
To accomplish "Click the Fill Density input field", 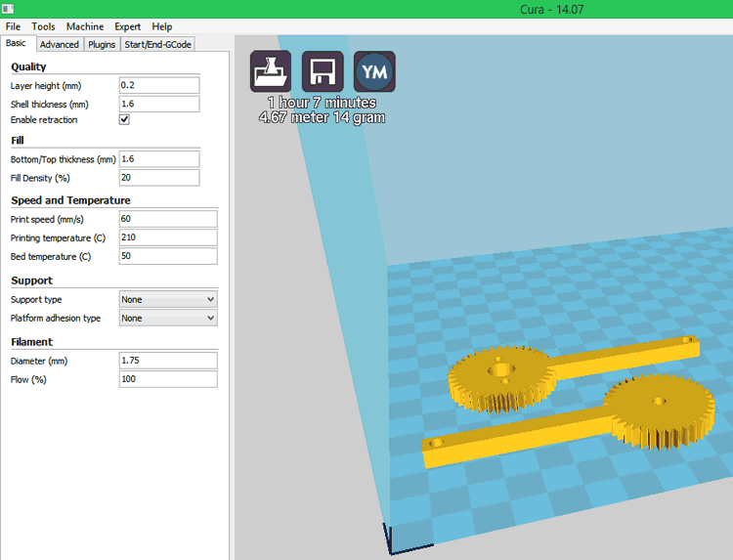I will (x=159, y=178).
